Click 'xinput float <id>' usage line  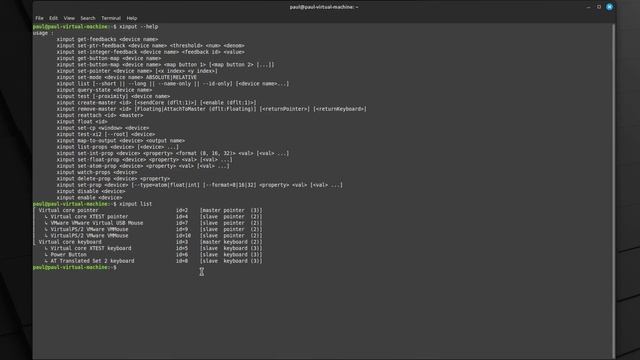(x=82, y=122)
